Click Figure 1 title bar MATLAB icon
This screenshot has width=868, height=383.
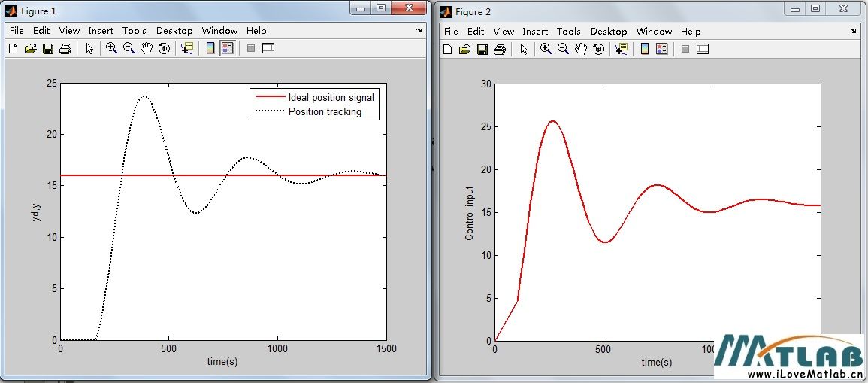(11, 11)
